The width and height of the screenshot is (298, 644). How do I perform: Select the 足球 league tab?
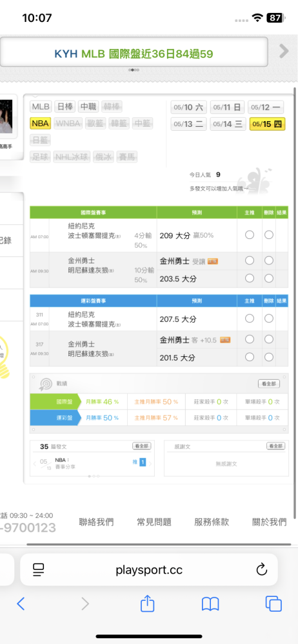pyautogui.click(x=41, y=156)
